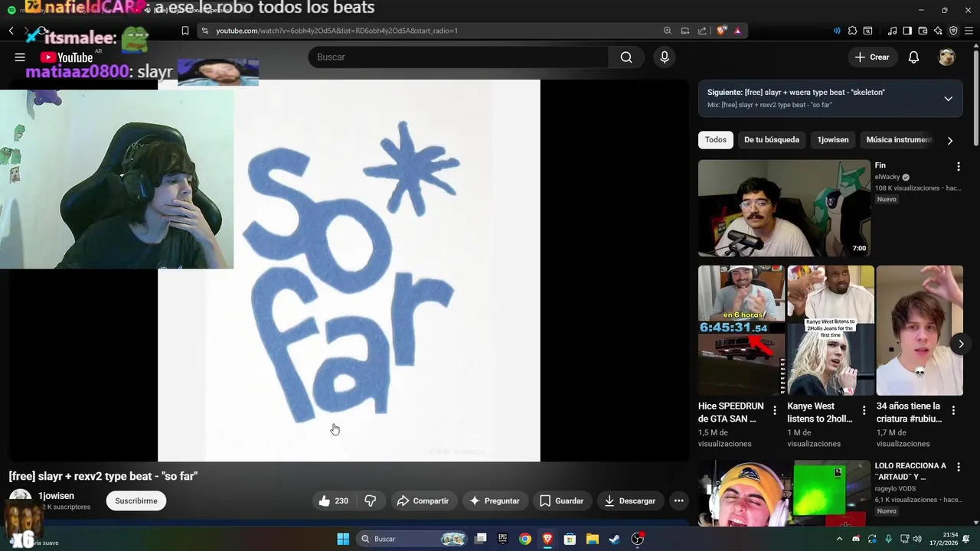The image size is (980, 551).
Task: Open the "Fin" video thumbnail
Action: (x=784, y=208)
